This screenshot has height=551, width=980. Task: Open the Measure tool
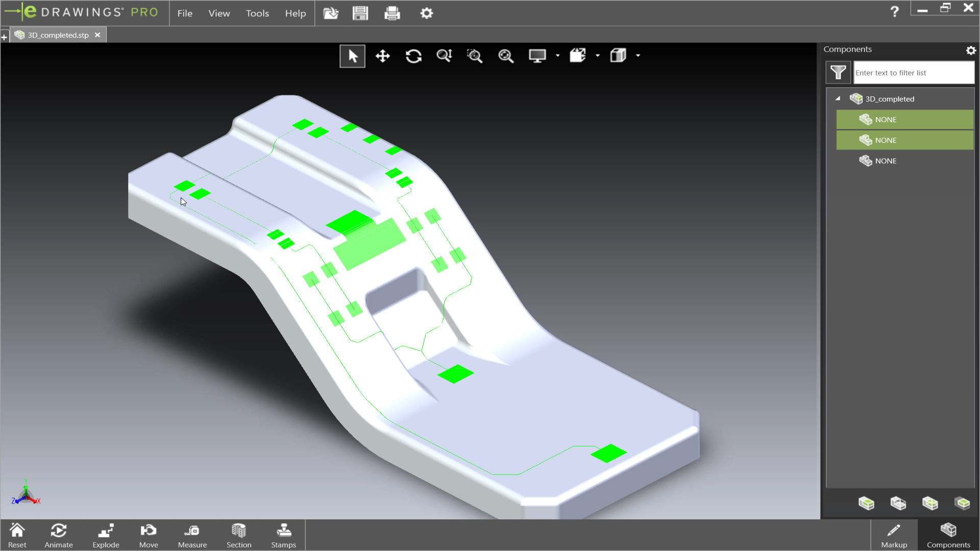click(192, 535)
